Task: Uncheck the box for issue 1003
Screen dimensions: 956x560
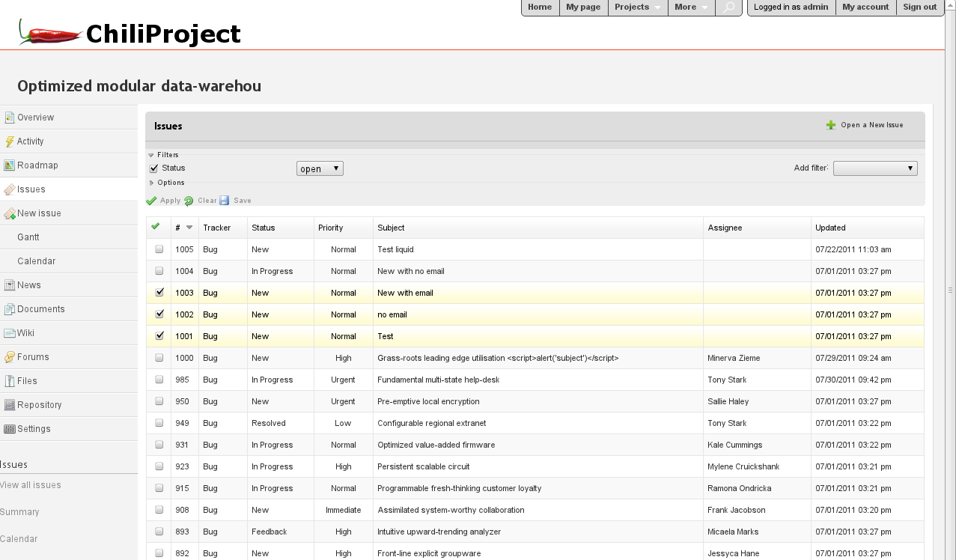Action: click(x=159, y=293)
